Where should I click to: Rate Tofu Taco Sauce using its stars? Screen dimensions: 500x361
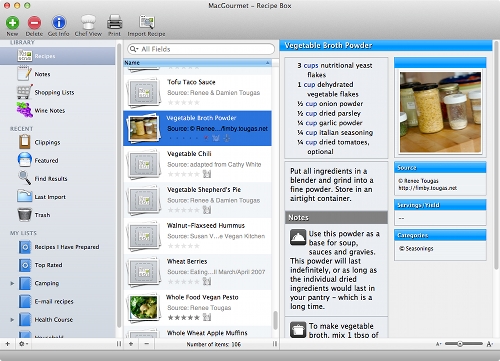[183, 102]
